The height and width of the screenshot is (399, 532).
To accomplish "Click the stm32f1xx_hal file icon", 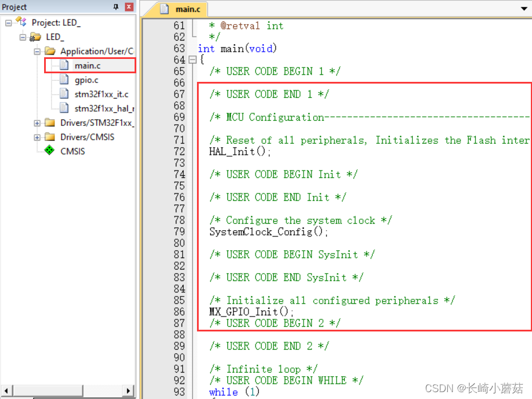I will click(x=63, y=108).
